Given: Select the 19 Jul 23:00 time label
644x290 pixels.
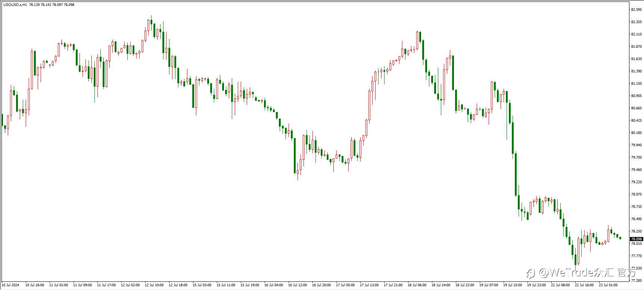Looking at the screenshot, I should [x=536, y=285].
